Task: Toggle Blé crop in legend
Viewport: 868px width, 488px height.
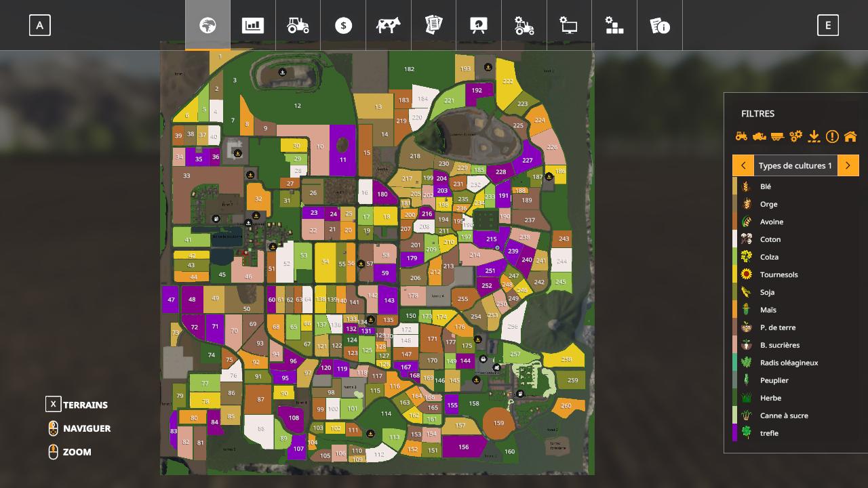Action: tap(795, 186)
